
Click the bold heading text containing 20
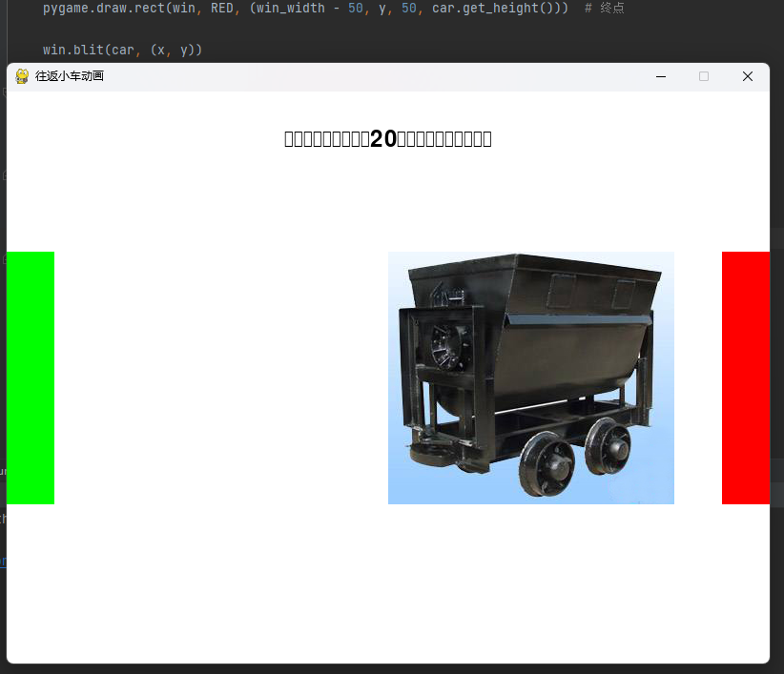[x=387, y=139]
